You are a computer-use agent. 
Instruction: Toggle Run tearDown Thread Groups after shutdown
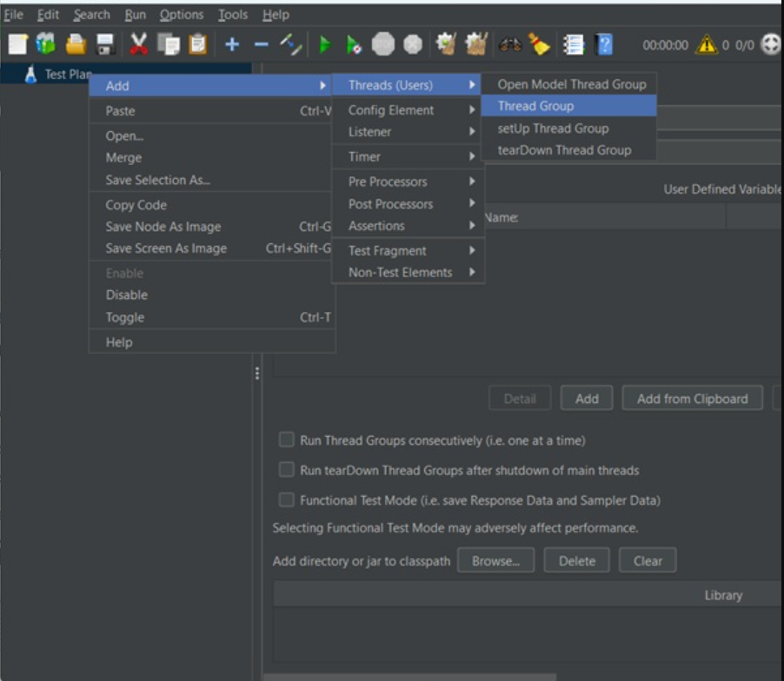286,470
